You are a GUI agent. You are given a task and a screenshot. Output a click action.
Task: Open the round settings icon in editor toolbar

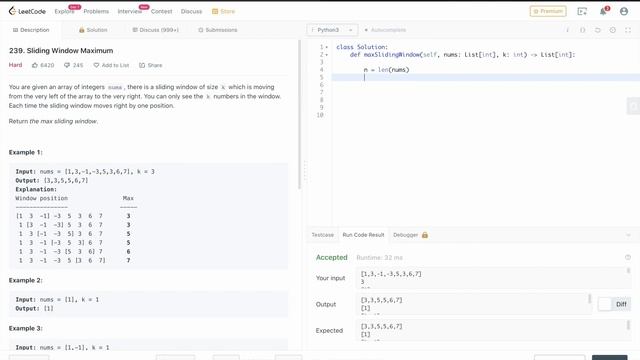613,30
